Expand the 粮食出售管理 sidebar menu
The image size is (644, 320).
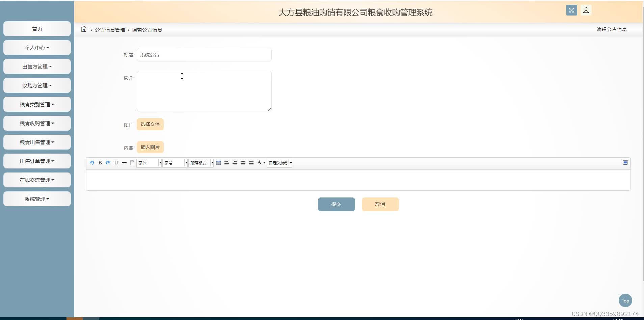[x=37, y=142]
